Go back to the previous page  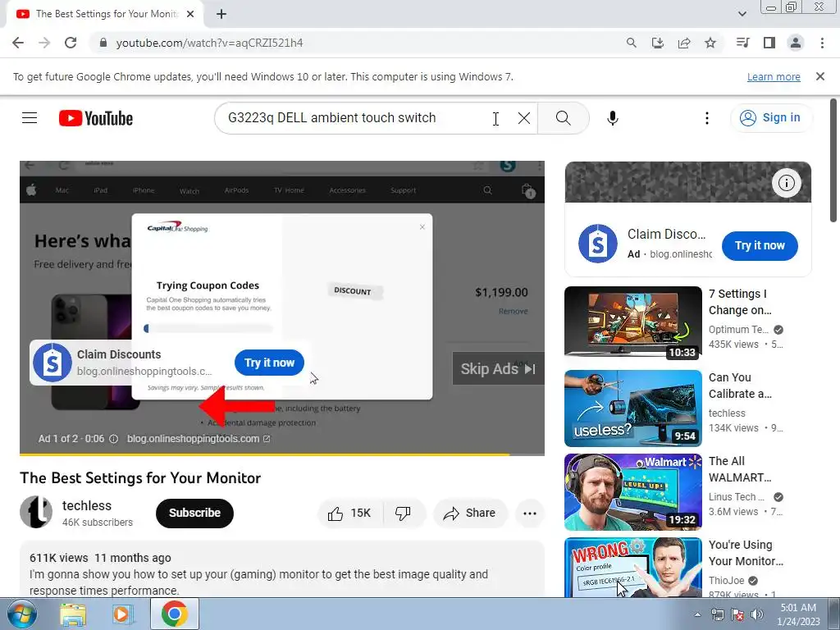18,43
